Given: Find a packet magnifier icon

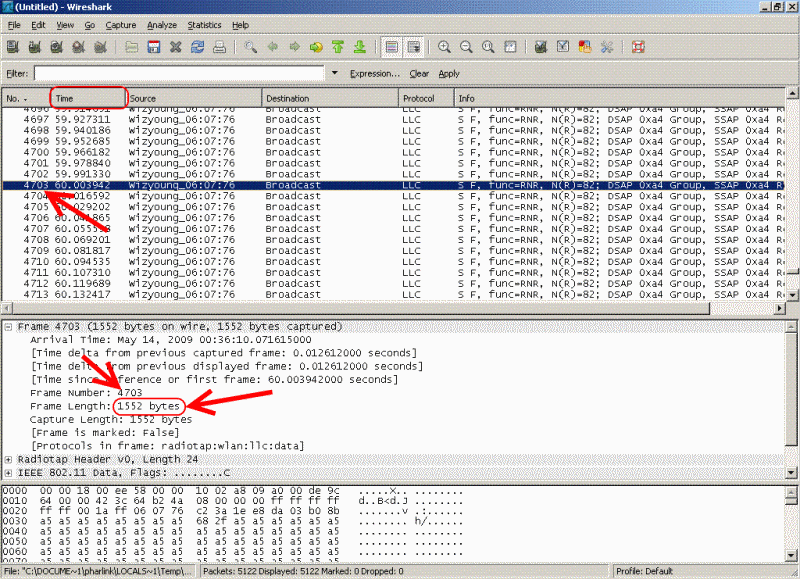Looking at the screenshot, I should (251, 47).
